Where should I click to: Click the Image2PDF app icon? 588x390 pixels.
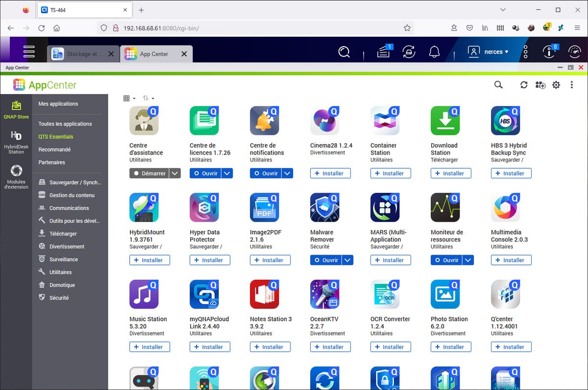point(265,208)
